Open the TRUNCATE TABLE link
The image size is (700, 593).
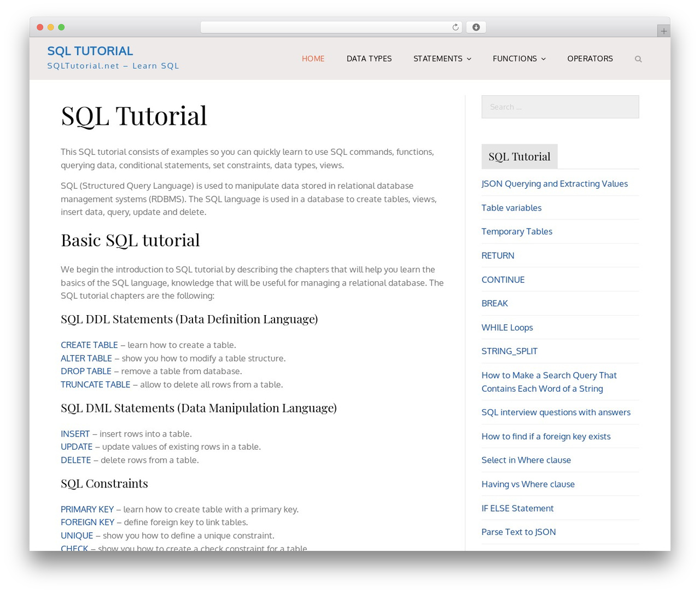pos(96,385)
